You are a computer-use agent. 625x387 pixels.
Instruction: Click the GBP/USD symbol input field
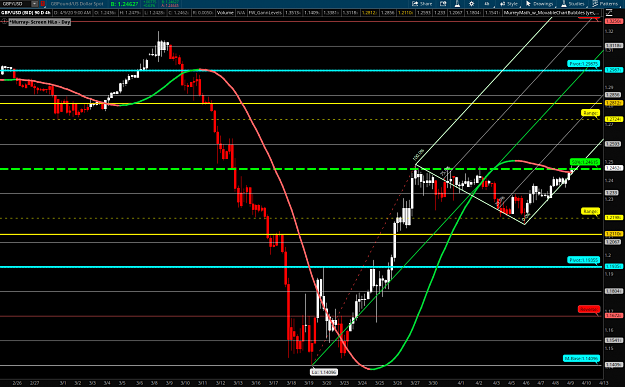click(x=15, y=4)
